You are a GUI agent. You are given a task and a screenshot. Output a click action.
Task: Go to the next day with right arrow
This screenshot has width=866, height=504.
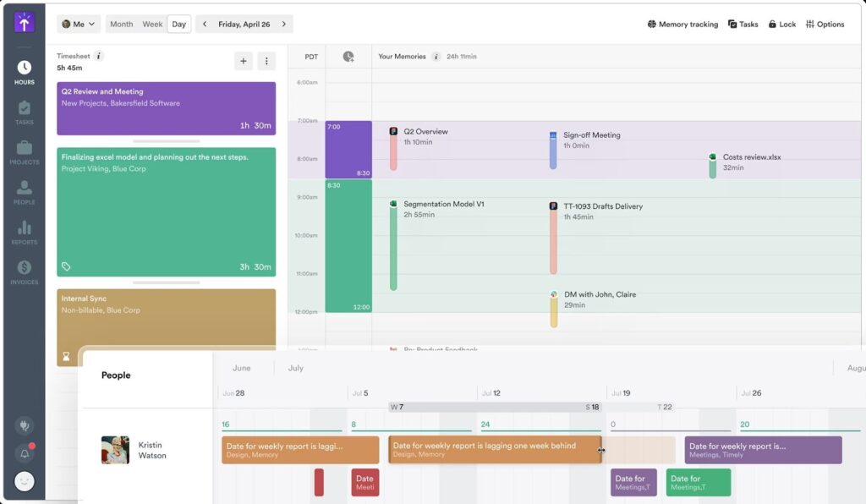point(284,25)
